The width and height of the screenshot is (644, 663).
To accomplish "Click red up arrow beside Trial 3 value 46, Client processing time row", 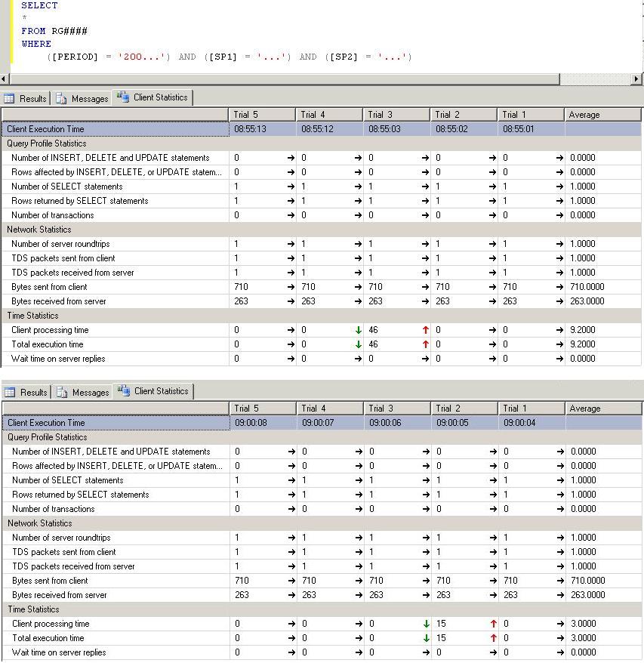I will (x=426, y=330).
